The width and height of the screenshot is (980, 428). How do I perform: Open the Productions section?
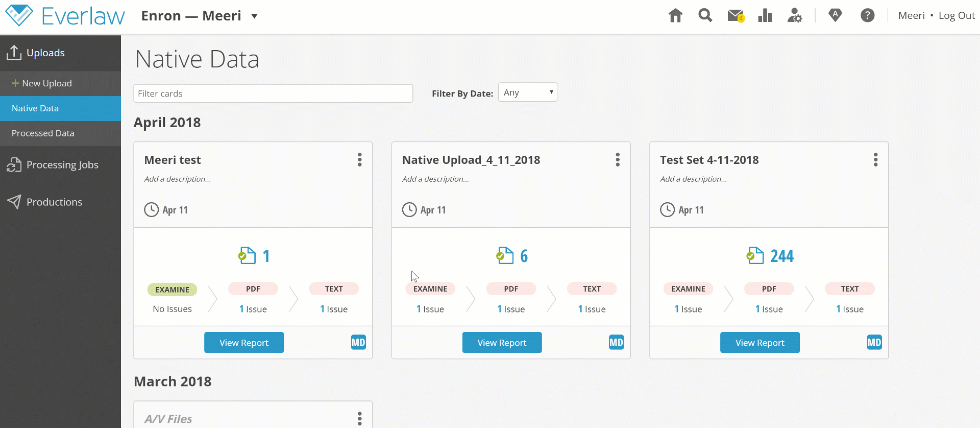pos(60,202)
